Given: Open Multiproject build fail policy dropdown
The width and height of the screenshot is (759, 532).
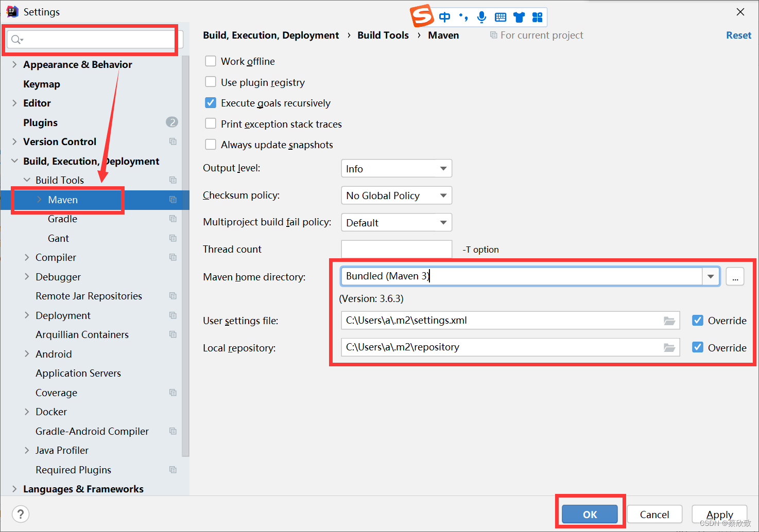Looking at the screenshot, I should pos(396,223).
